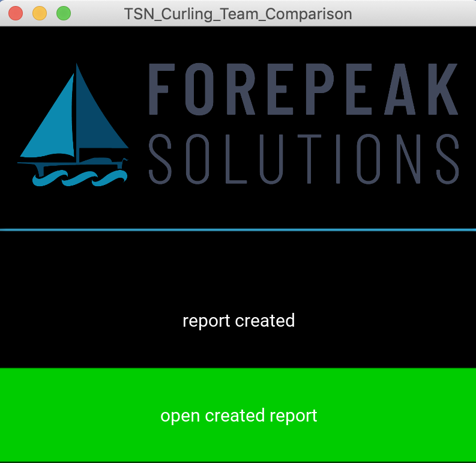Click empty title bar area right of title
The image size is (476, 463).
click(x=414, y=13)
